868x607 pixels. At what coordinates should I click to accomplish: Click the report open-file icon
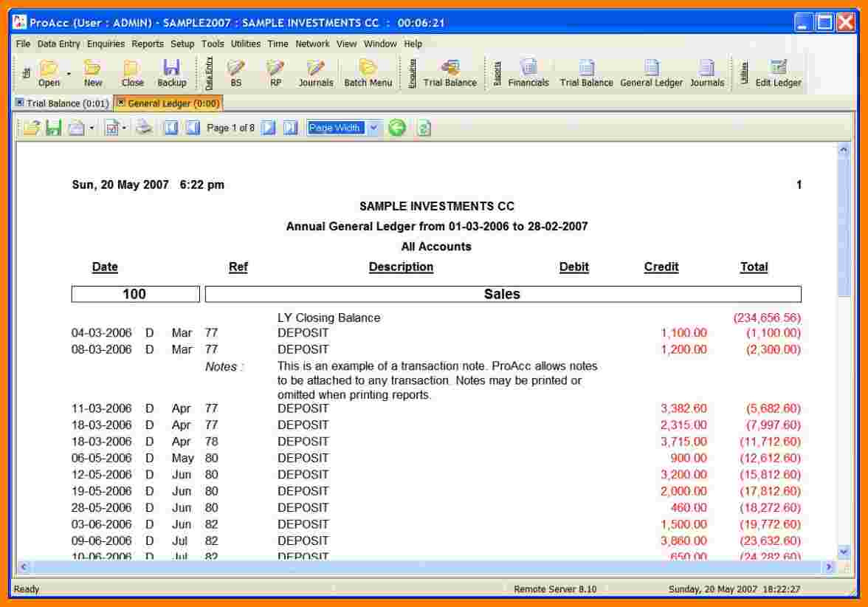click(32, 128)
